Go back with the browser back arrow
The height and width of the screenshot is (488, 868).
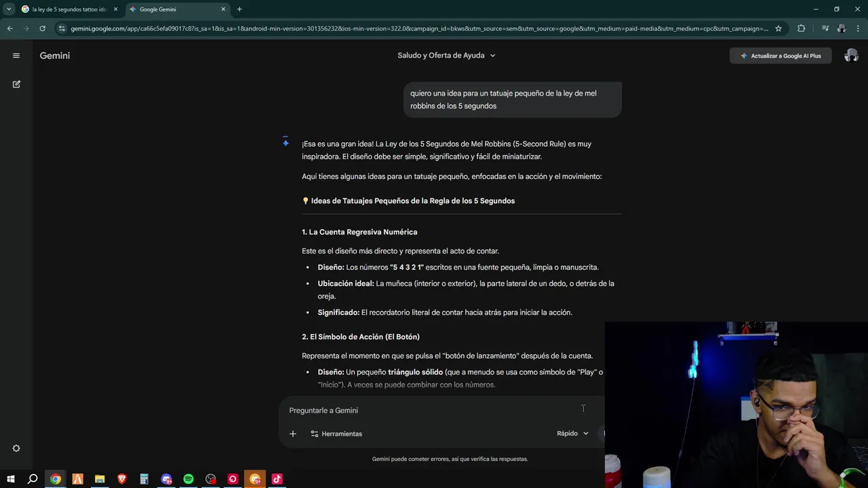9,28
